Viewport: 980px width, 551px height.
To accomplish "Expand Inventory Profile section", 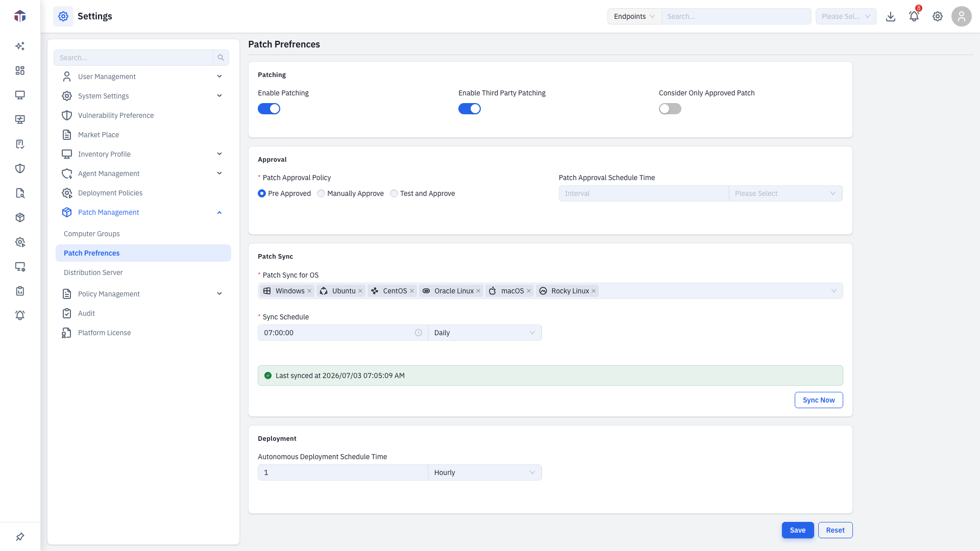I will pyautogui.click(x=219, y=154).
